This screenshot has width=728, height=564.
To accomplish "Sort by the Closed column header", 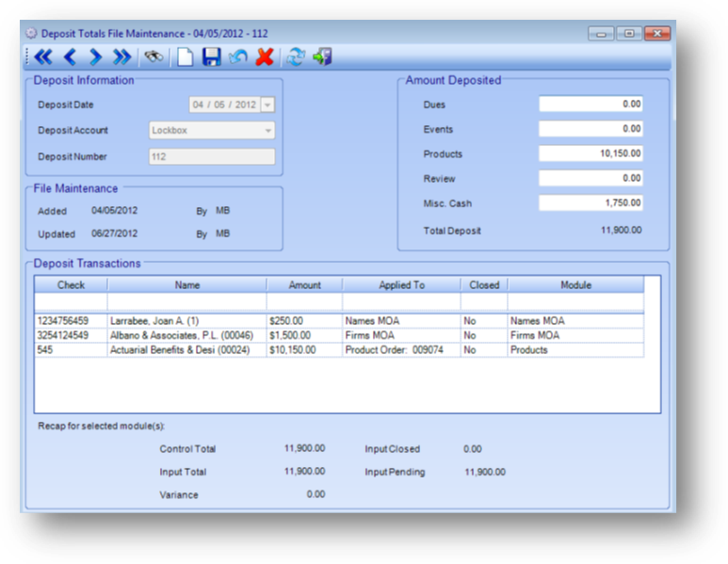I will coord(484,285).
